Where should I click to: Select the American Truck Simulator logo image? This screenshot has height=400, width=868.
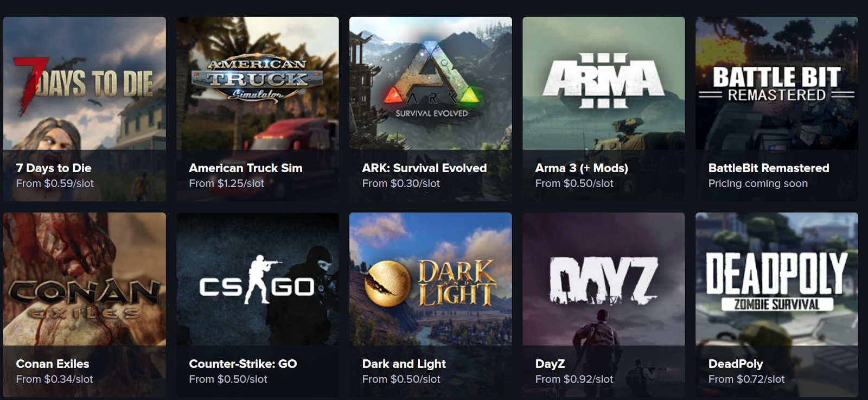[258, 84]
